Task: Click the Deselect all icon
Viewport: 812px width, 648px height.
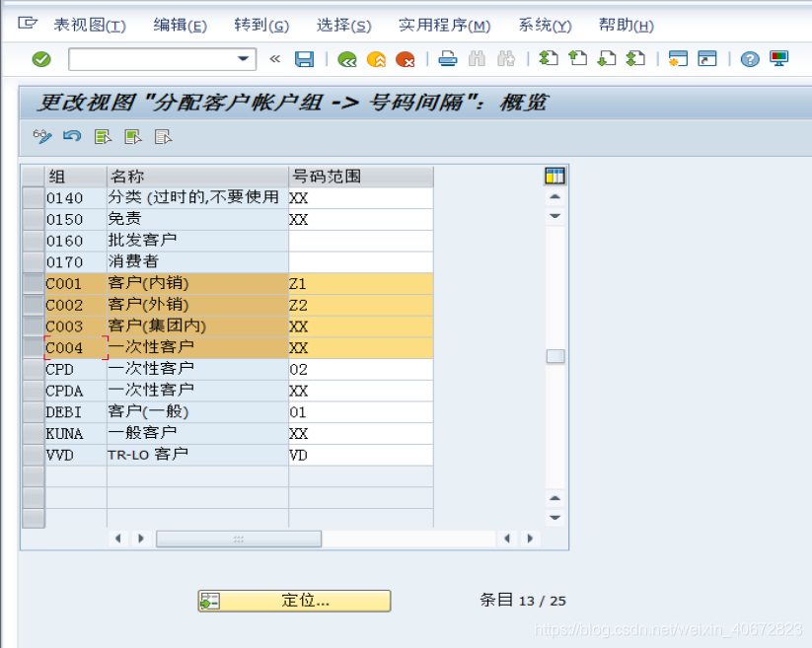Action: pyautogui.click(x=163, y=137)
